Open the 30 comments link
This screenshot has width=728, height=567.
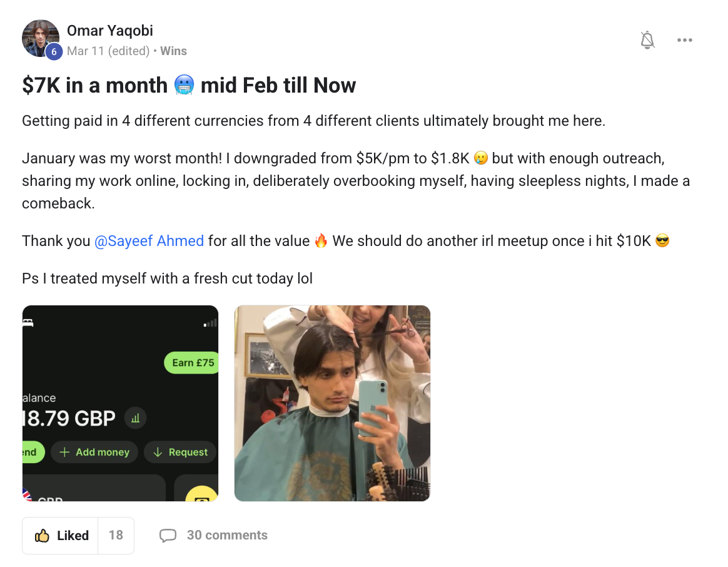pyautogui.click(x=227, y=536)
